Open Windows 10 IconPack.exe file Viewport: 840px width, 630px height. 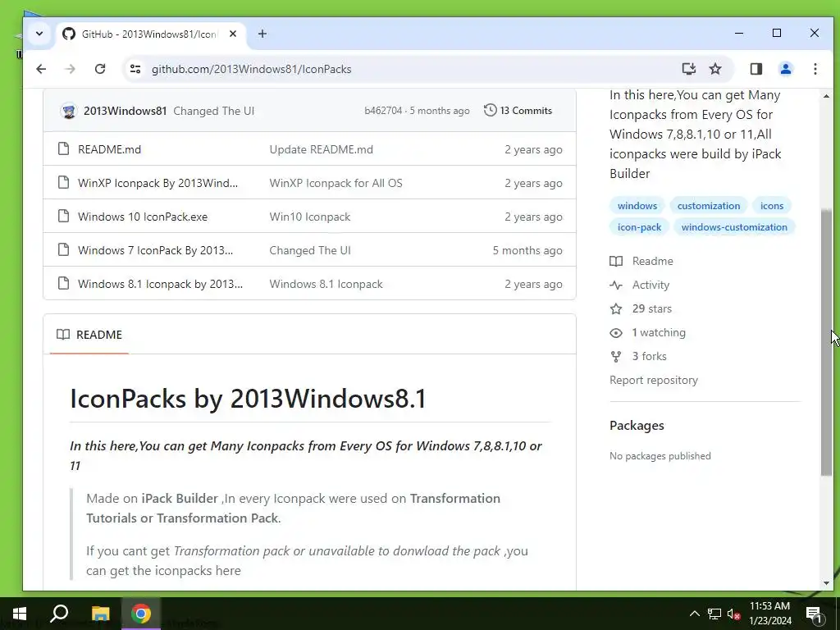pyautogui.click(x=143, y=217)
